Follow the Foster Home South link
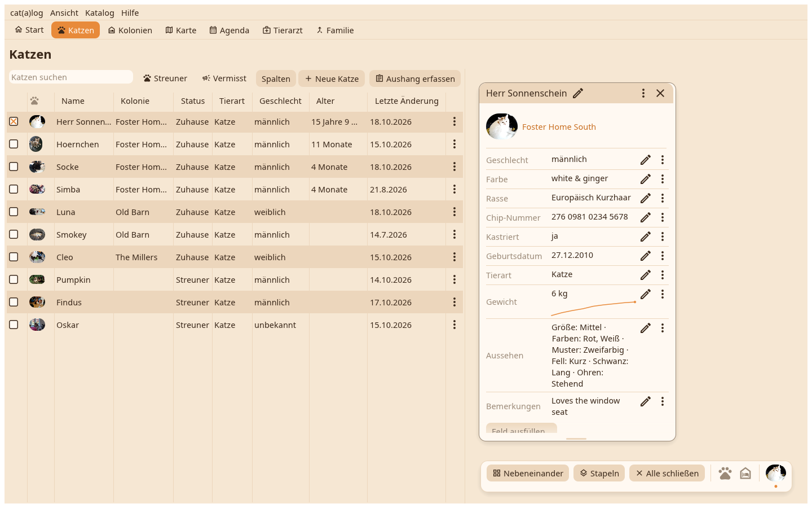812x508 pixels. click(559, 127)
